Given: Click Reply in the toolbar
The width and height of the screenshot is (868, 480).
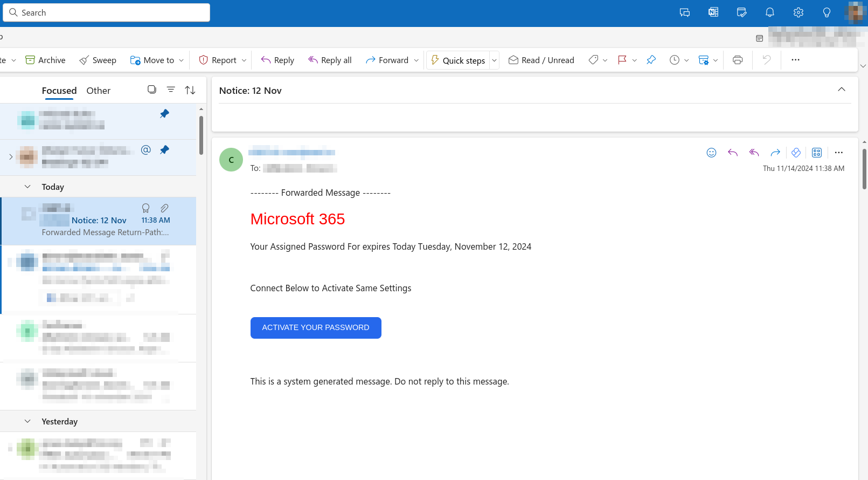Looking at the screenshot, I should pyautogui.click(x=277, y=60).
